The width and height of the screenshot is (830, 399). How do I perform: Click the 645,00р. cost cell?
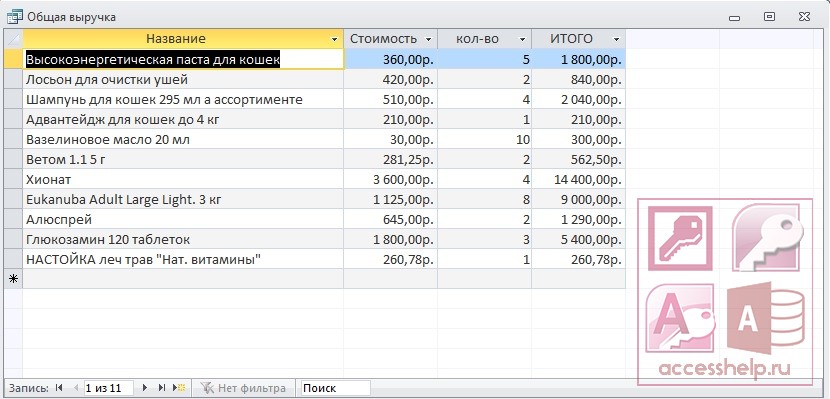[x=391, y=219]
